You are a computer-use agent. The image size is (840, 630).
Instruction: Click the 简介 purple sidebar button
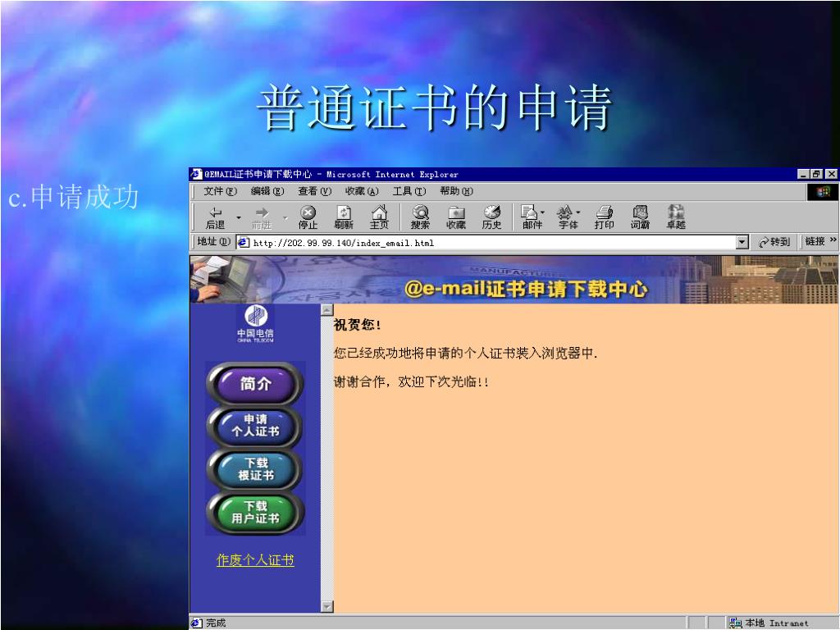[255, 383]
